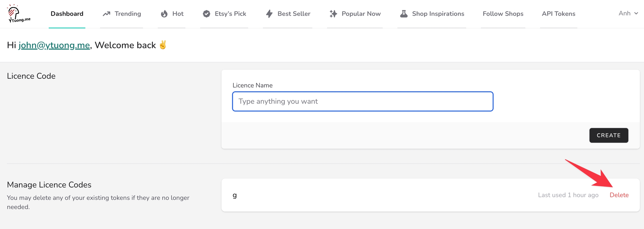
Task: Click the Trending arrow icon
Action: [x=106, y=14]
